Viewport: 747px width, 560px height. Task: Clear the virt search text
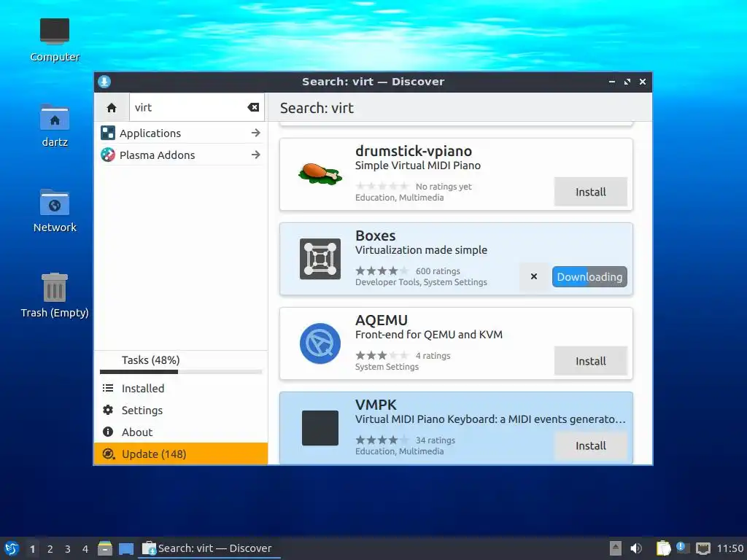click(253, 108)
